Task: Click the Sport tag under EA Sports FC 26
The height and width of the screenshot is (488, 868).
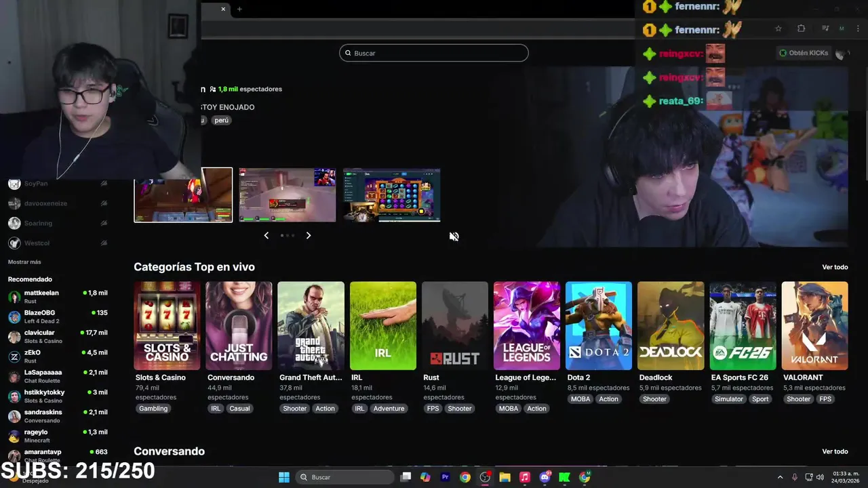Action: click(760, 399)
